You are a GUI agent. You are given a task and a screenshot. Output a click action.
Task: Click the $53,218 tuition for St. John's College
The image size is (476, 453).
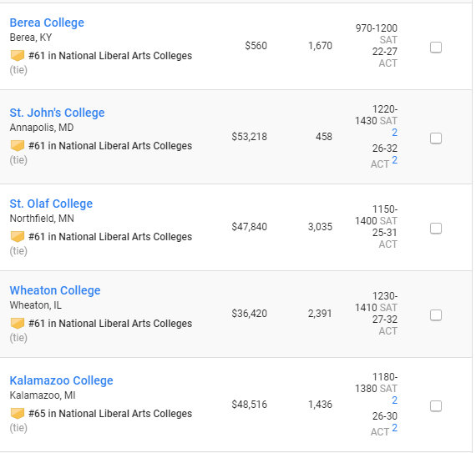tap(249, 137)
